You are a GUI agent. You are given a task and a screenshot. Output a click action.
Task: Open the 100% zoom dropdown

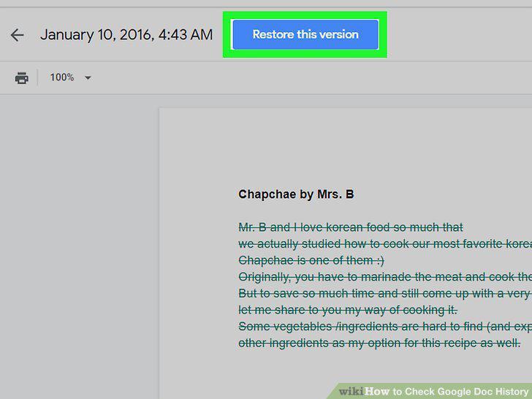71,77
